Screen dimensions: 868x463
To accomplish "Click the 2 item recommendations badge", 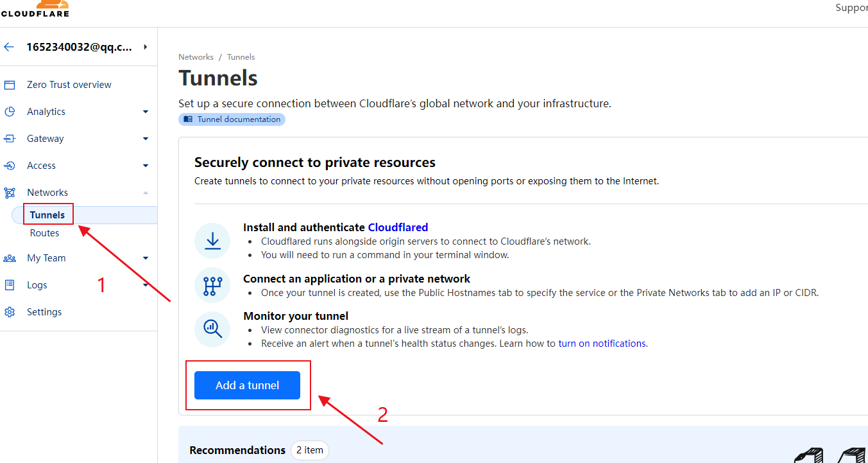I will 310,450.
